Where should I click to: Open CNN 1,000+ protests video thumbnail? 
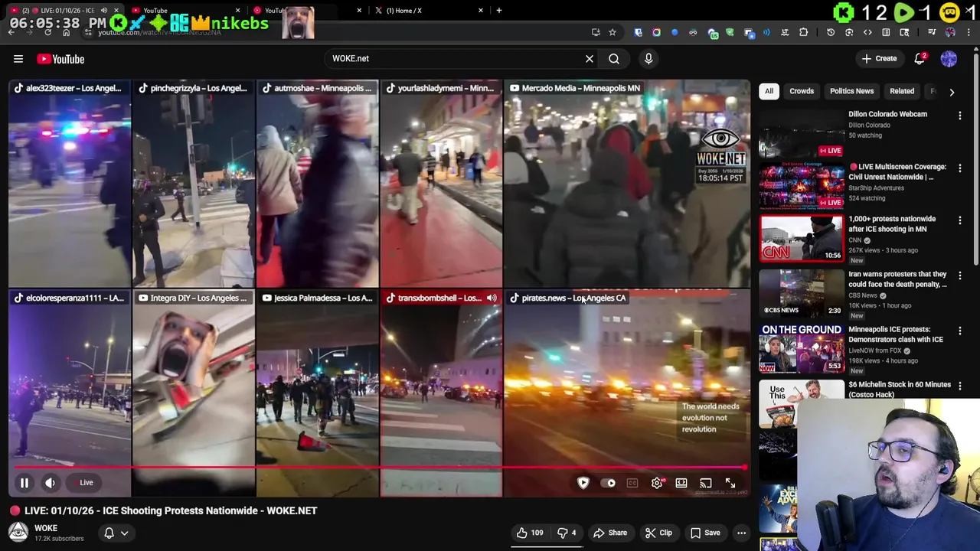coord(802,238)
